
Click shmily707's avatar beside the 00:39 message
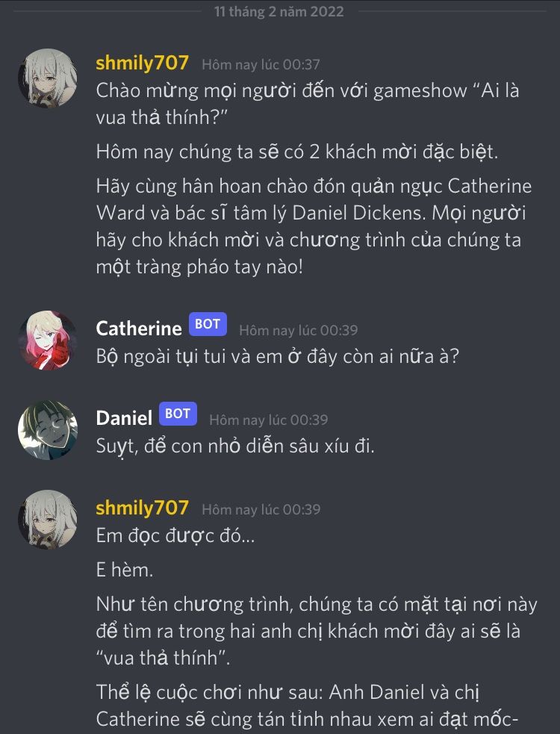(x=48, y=520)
